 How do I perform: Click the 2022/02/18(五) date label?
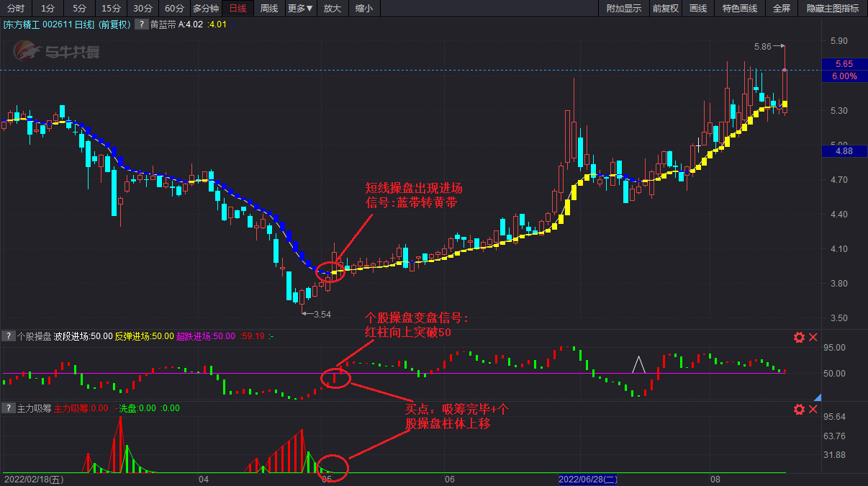[x=33, y=479]
